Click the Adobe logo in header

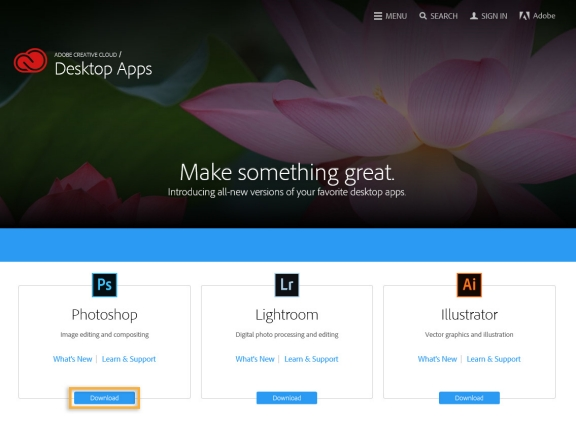(524, 16)
